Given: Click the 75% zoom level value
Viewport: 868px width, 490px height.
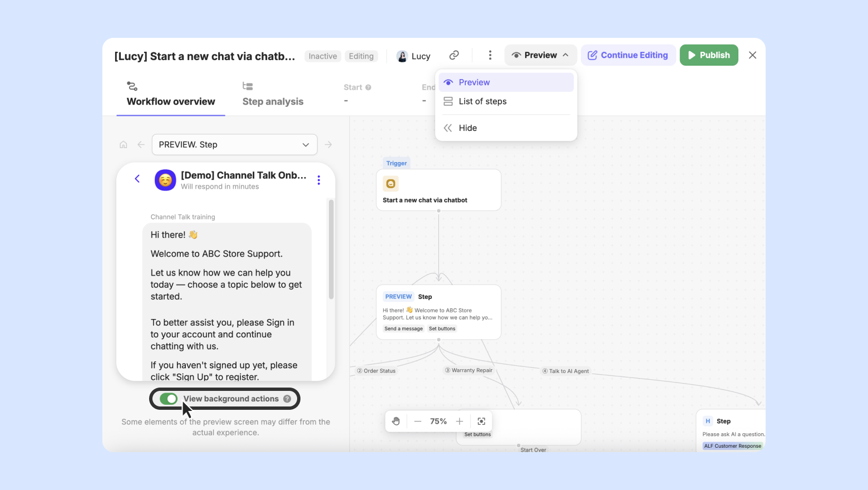Looking at the screenshot, I should pos(438,422).
